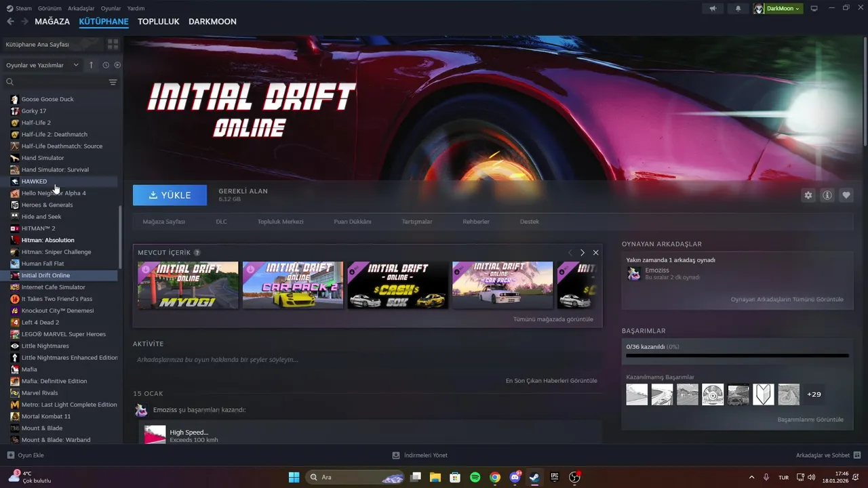This screenshot has width=868, height=488.
Task: Open advanced library filter icon
Action: pyautogui.click(x=113, y=82)
